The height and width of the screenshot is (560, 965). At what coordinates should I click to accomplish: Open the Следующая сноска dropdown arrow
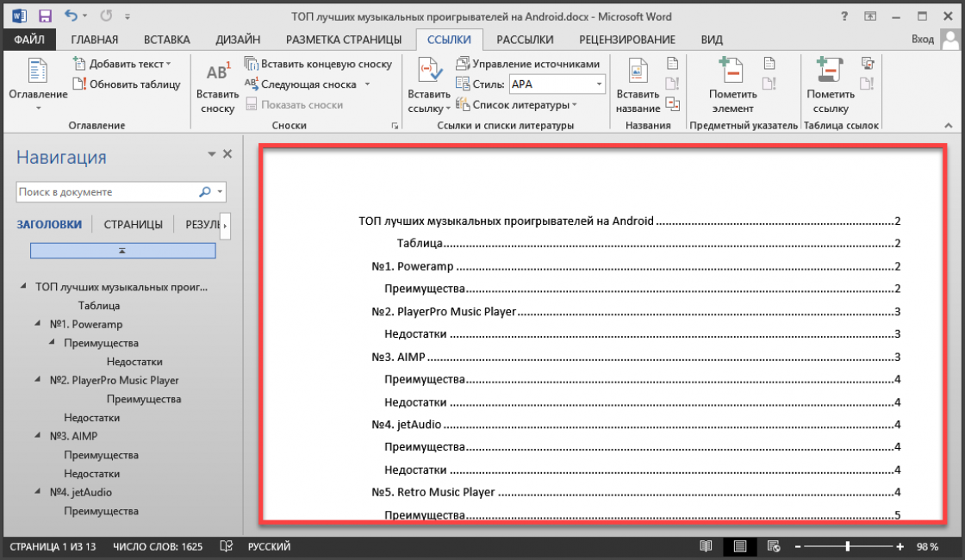[367, 84]
